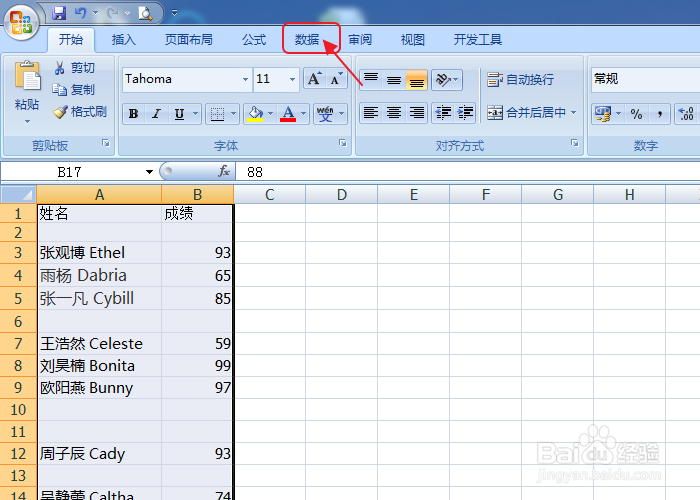
Task: Activate the 格式刷 format painter
Action: click(79, 112)
